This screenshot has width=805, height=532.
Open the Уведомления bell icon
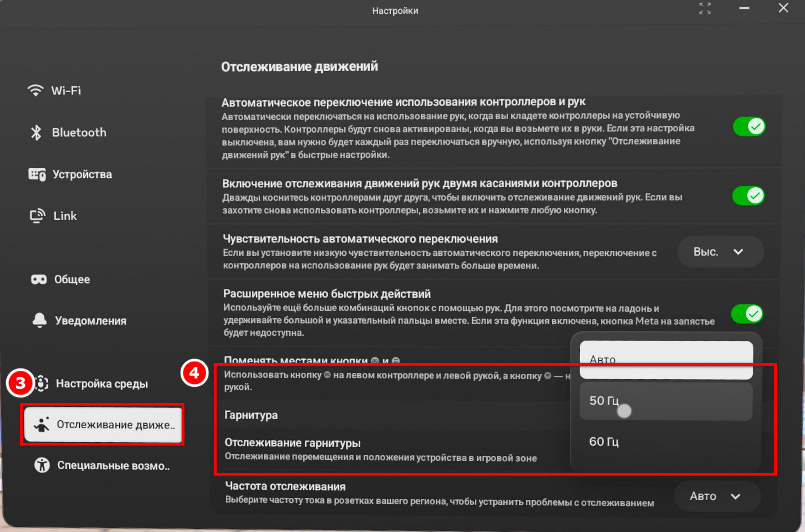pyautogui.click(x=40, y=320)
